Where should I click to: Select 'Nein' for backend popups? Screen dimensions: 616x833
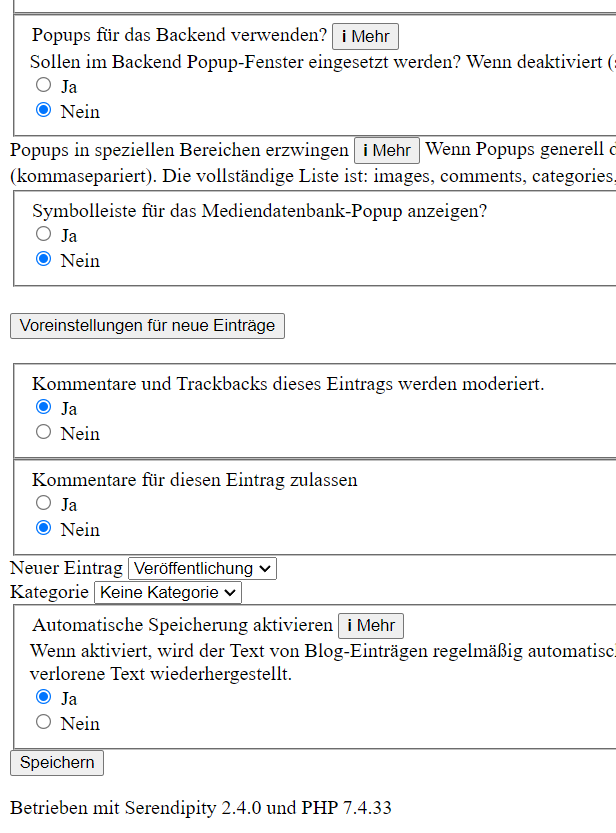[44, 111]
